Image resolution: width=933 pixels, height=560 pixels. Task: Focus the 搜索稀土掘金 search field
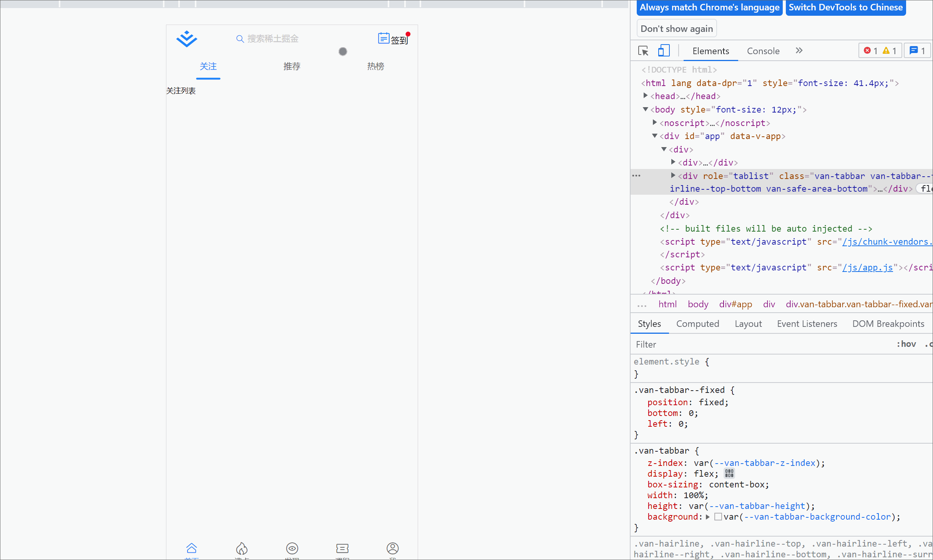[273, 39]
